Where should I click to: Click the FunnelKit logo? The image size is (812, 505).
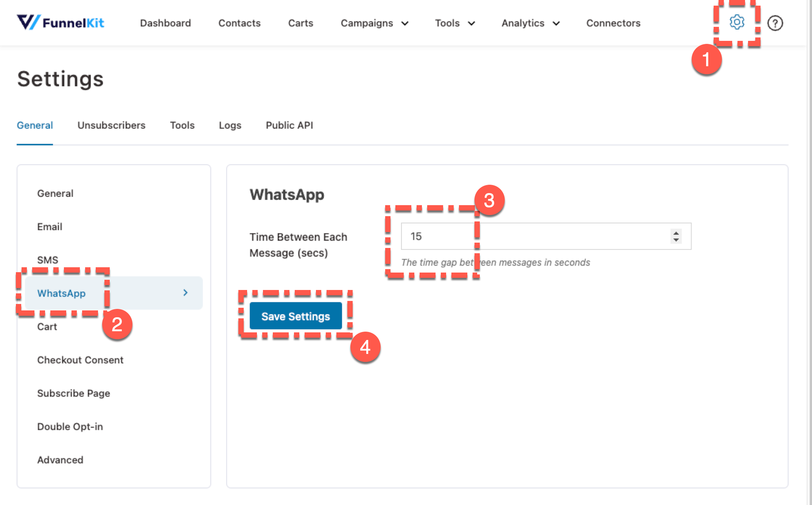coord(60,23)
